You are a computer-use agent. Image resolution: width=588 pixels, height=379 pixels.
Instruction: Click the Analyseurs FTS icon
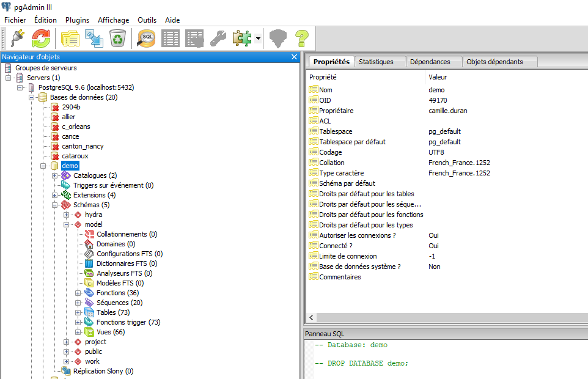(x=89, y=273)
